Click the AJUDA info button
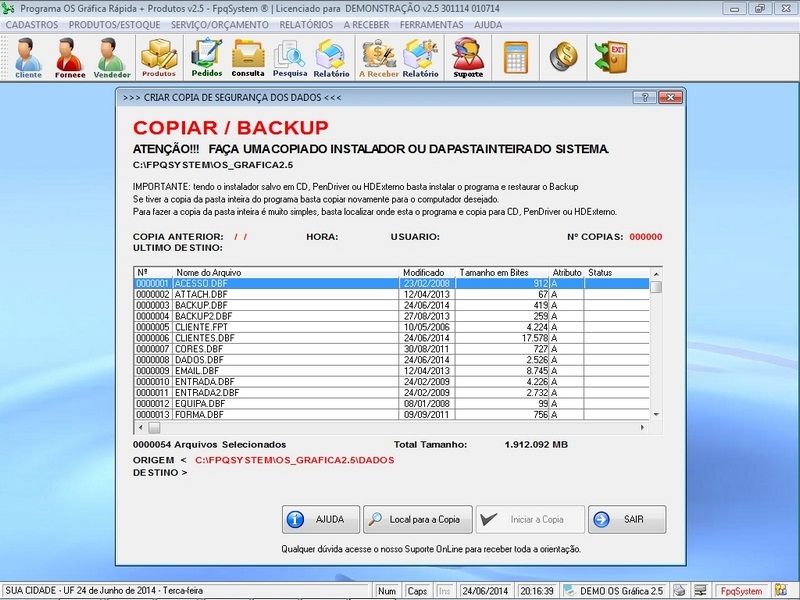Image resolution: width=800 pixels, height=600 pixels. 320,519
